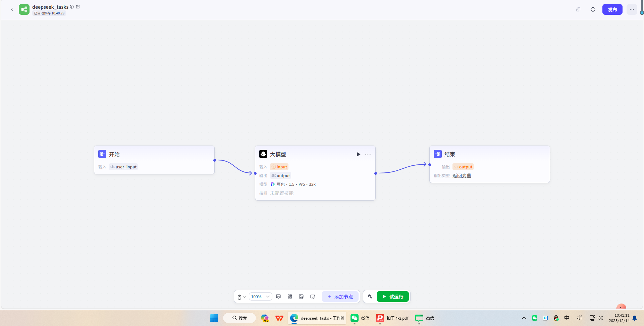The width and height of the screenshot is (644, 326).
Task: Click the green 试运行 test run button
Action: pos(393,296)
